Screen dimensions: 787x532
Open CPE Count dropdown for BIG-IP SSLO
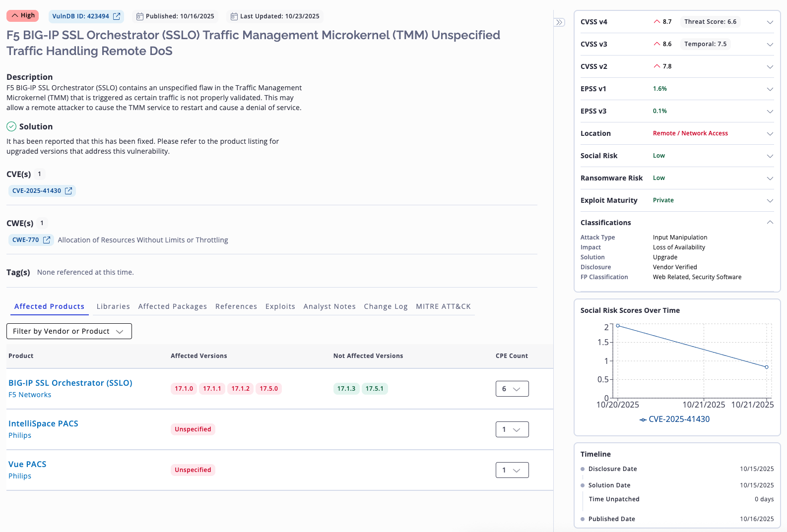pyautogui.click(x=512, y=389)
